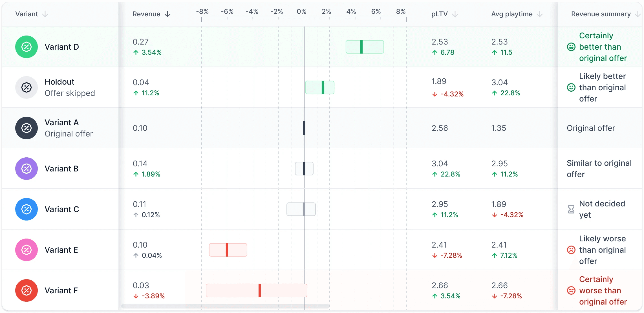Click the pink Variant E icon

pos(27,250)
